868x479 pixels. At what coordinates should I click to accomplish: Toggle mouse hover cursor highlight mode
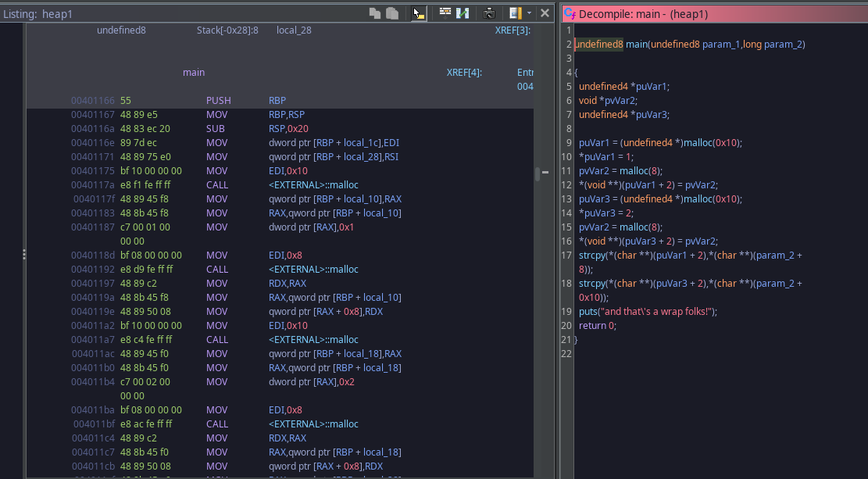(419, 13)
